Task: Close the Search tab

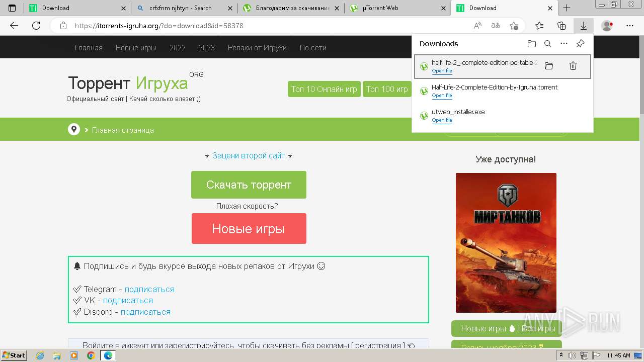Action: [230, 8]
